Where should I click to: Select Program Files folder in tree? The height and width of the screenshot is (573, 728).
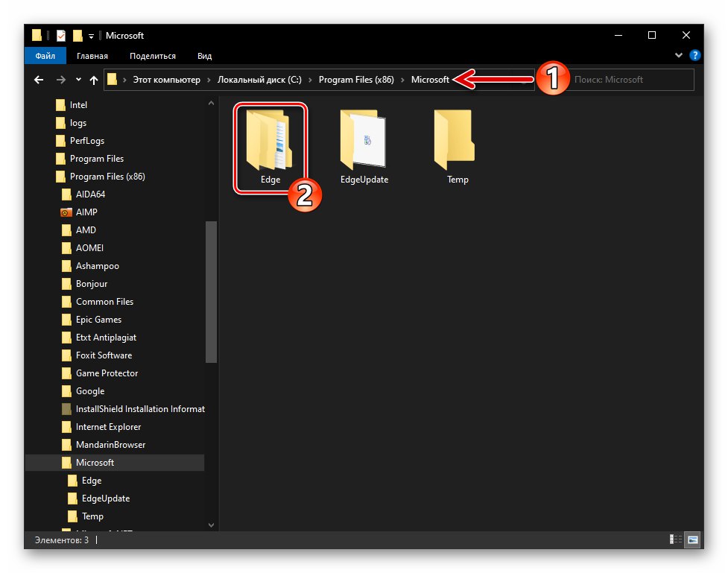tap(89, 159)
